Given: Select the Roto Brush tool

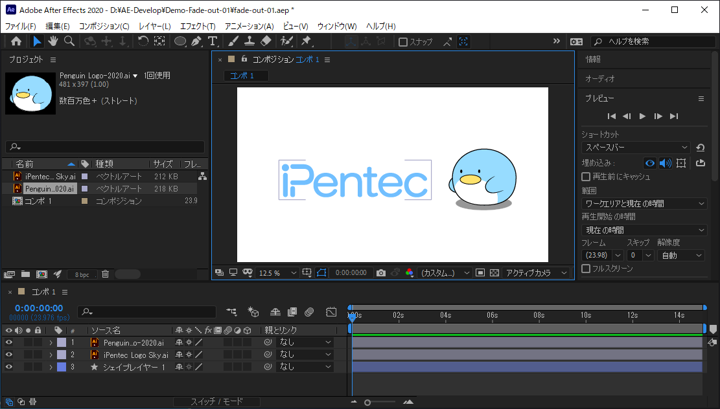Looking at the screenshot, I should pos(287,41).
